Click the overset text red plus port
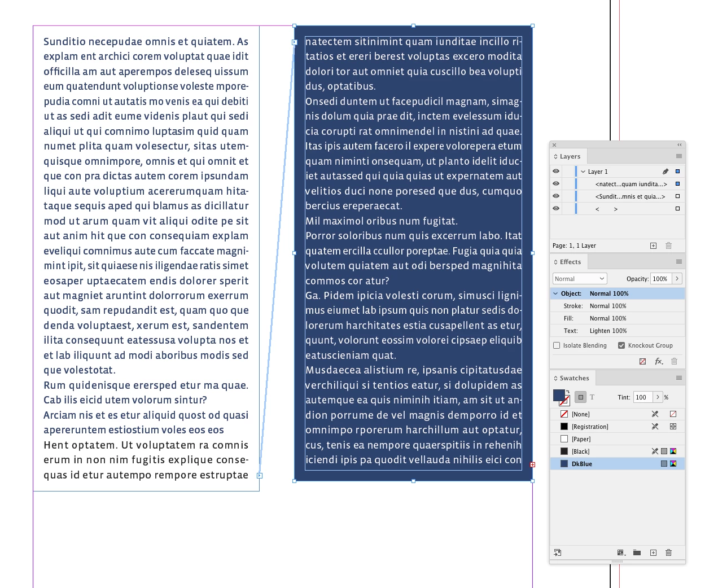This screenshot has height=588, width=718. (532, 465)
